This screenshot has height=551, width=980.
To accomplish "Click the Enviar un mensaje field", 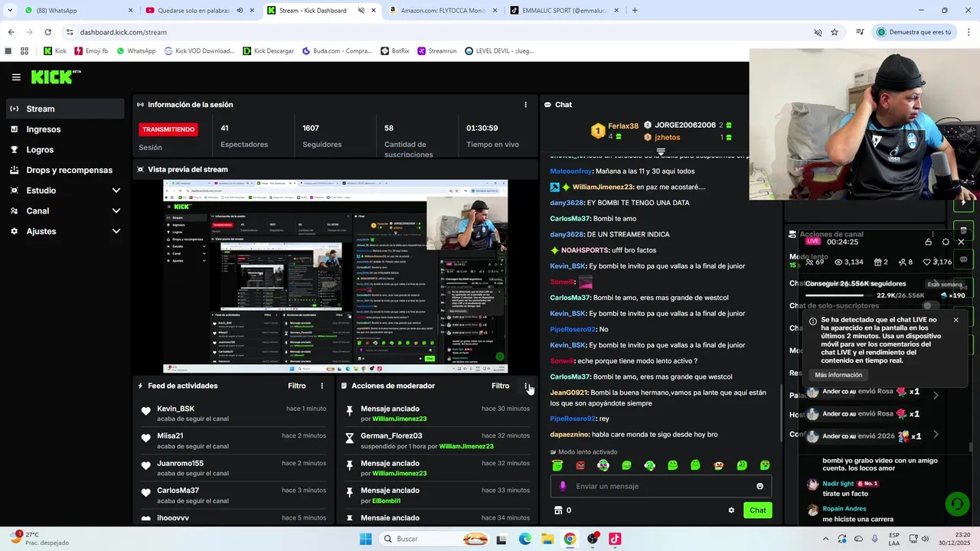I will 661,486.
